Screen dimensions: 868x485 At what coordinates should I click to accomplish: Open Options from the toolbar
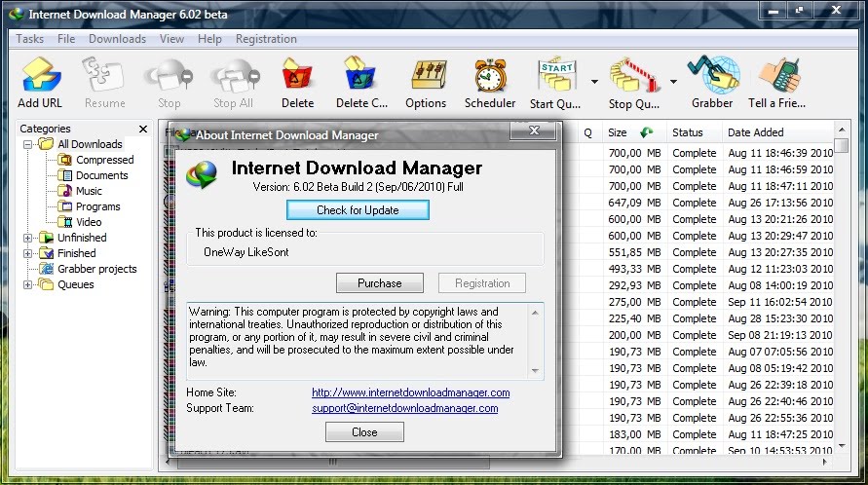(426, 83)
